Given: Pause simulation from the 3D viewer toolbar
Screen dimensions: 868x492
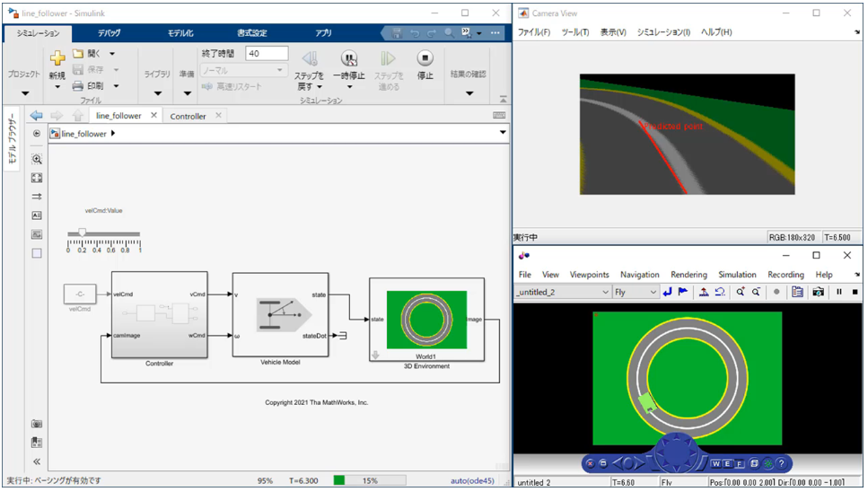Looking at the screenshot, I should 839,292.
